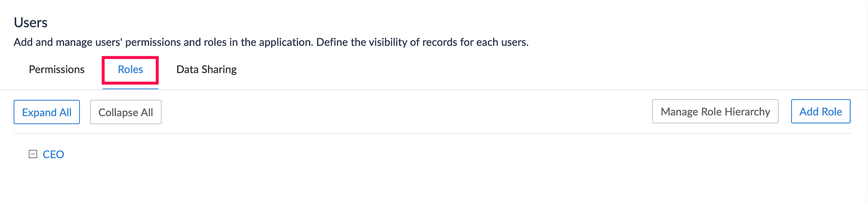Collapse the CEO role tree node

coord(33,154)
